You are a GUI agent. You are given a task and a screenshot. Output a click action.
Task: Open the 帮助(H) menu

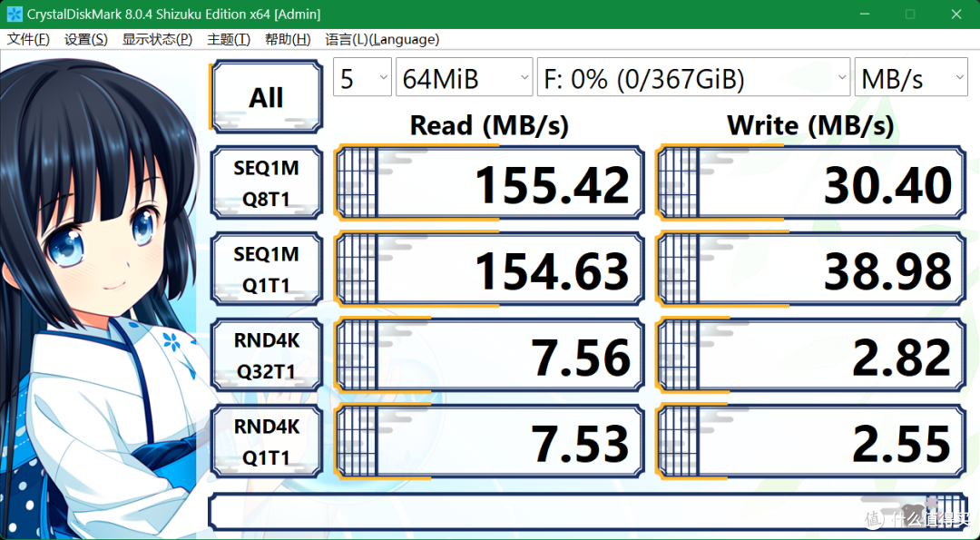(x=288, y=39)
